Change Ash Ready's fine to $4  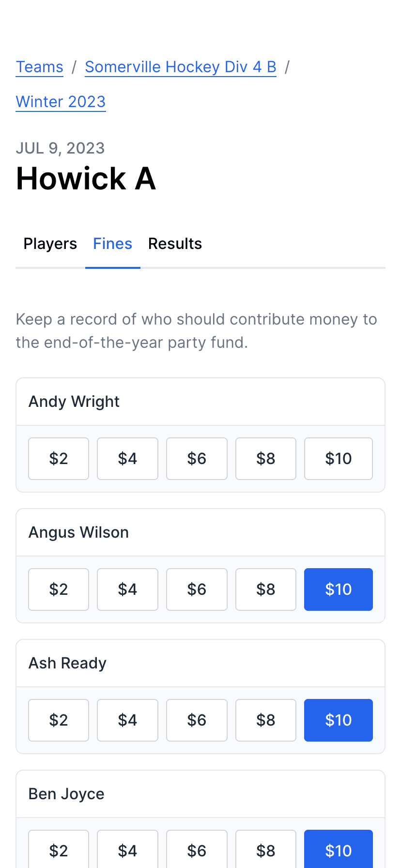(x=127, y=720)
